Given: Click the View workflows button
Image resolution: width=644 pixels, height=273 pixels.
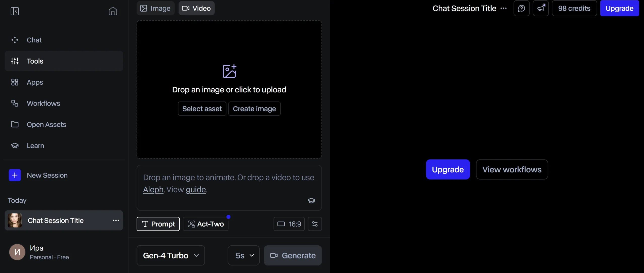Looking at the screenshot, I should (x=512, y=170).
